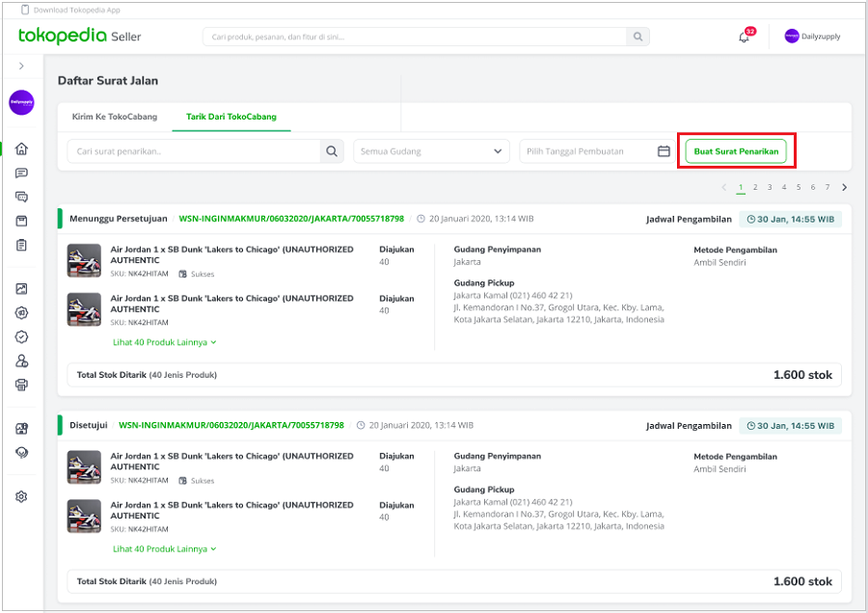The image size is (868, 613).
Task: Click the phone icon beside Download Tokopedia App
Action: (x=25, y=10)
